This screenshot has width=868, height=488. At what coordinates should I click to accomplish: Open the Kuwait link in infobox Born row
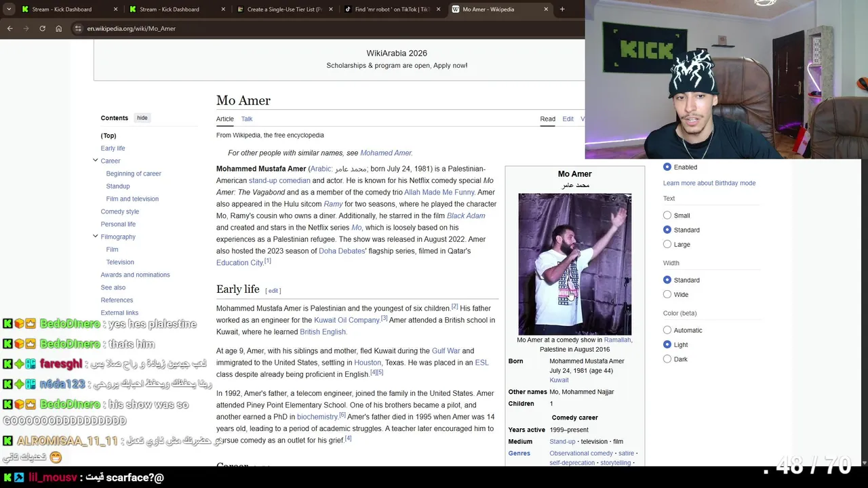[559, 380]
